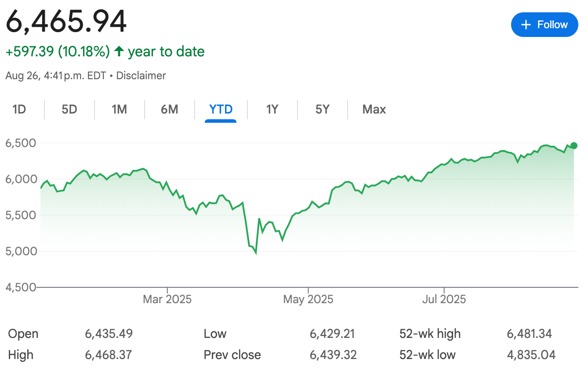Show the 1M chart range
This screenshot has height=374, width=588.
click(120, 109)
